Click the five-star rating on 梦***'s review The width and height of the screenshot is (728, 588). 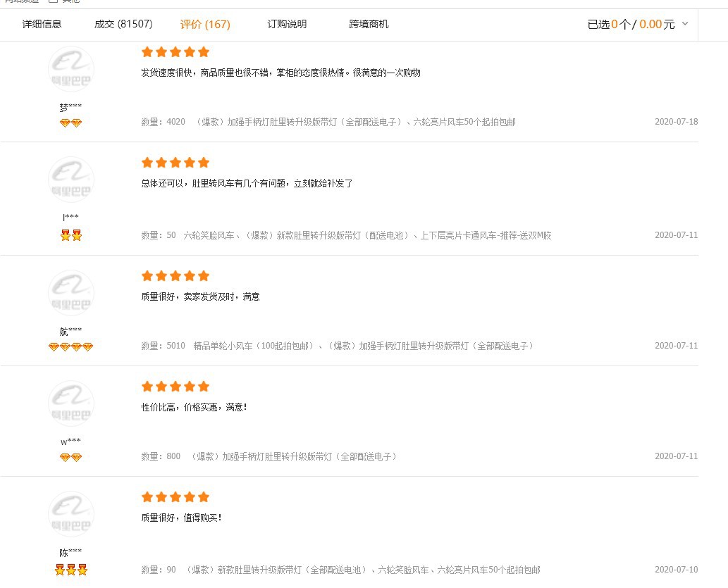[175, 52]
